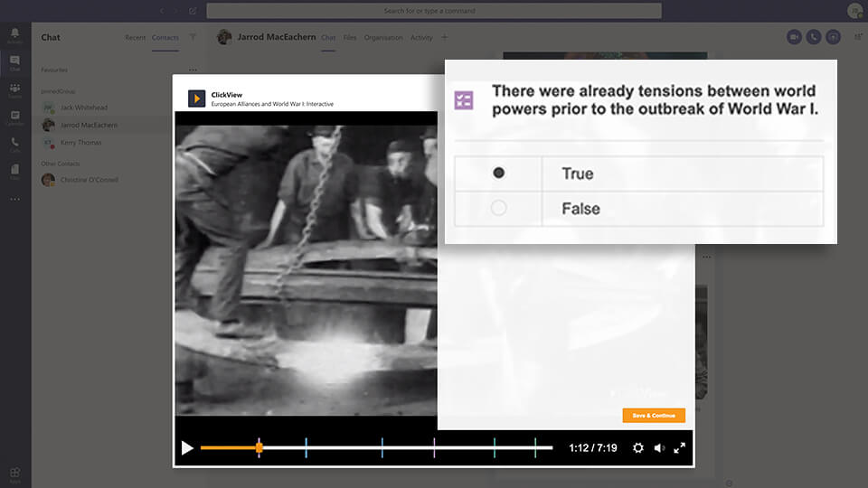Viewport: 868px width, 488px height.
Task: Mute the video volume
Action: 659,448
